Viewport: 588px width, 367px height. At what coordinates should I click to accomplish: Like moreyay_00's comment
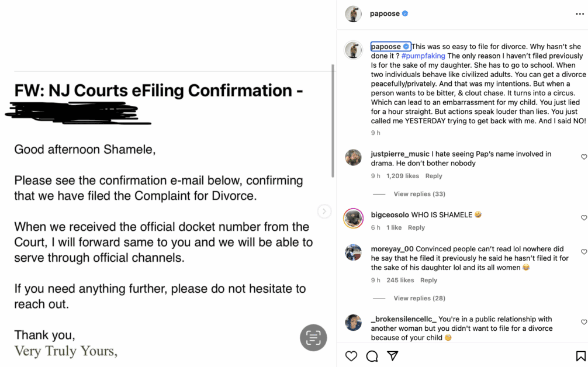(583, 251)
